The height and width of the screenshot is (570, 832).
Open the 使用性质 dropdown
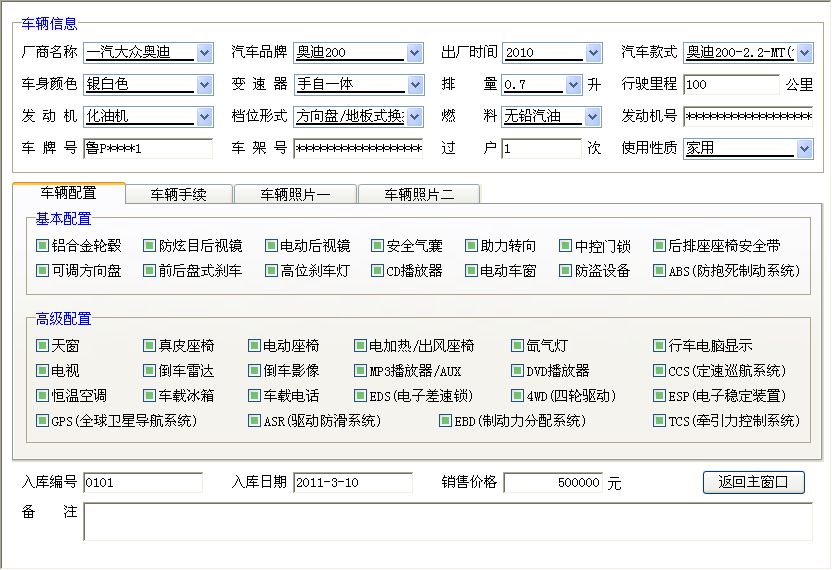point(804,149)
